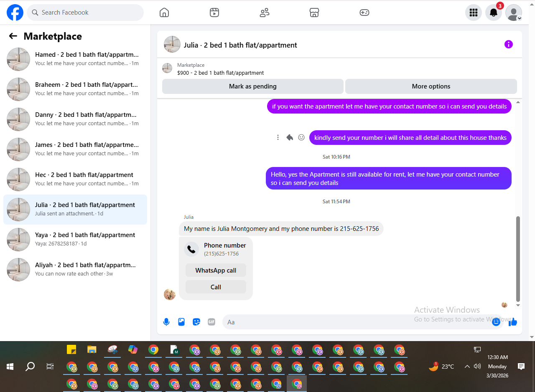Screen dimensions: 535x392
Task: Click the chat scroll-down arrow
Action: [518, 305]
